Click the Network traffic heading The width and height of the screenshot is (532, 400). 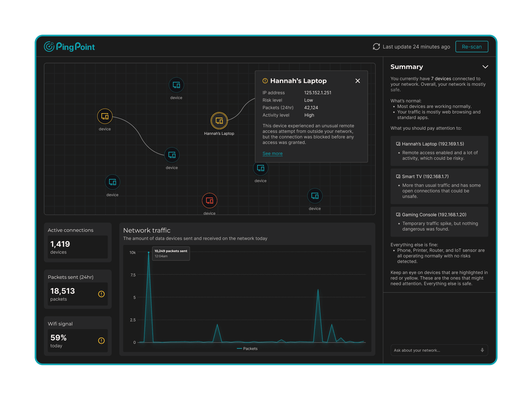147,230
